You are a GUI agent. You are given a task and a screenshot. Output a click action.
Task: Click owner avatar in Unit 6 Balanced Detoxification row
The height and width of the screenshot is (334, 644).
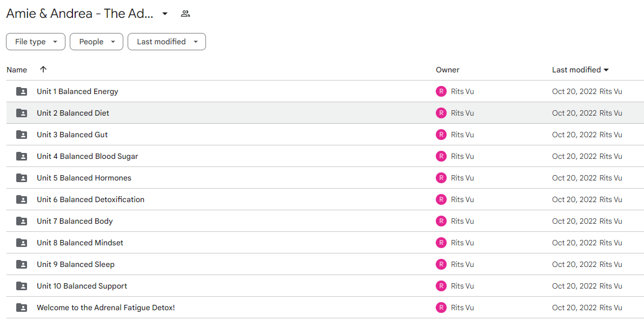(441, 199)
